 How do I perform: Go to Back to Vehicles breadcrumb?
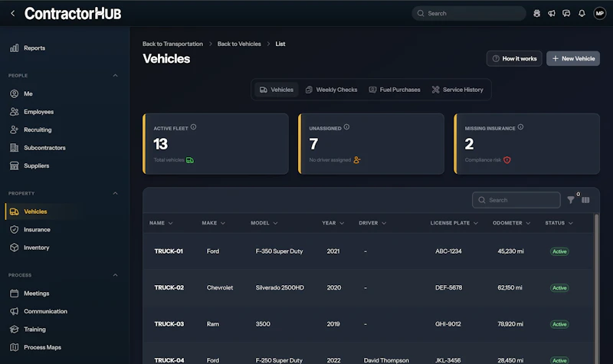[x=239, y=44]
